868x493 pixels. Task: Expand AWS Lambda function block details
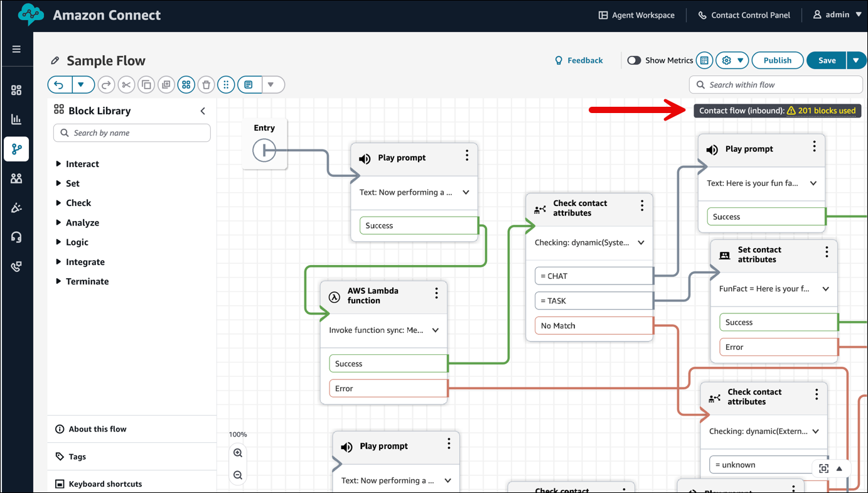[x=436, y=330]
